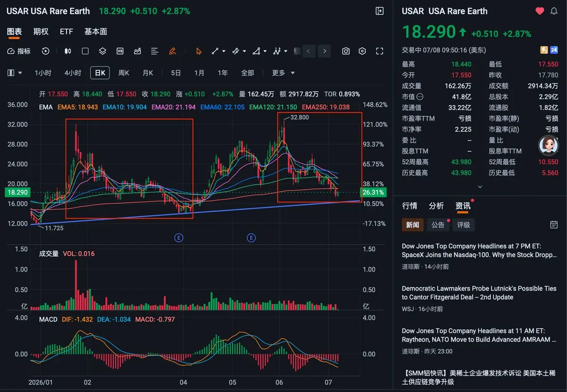Select the 公告 filter button

click(438, 225)
